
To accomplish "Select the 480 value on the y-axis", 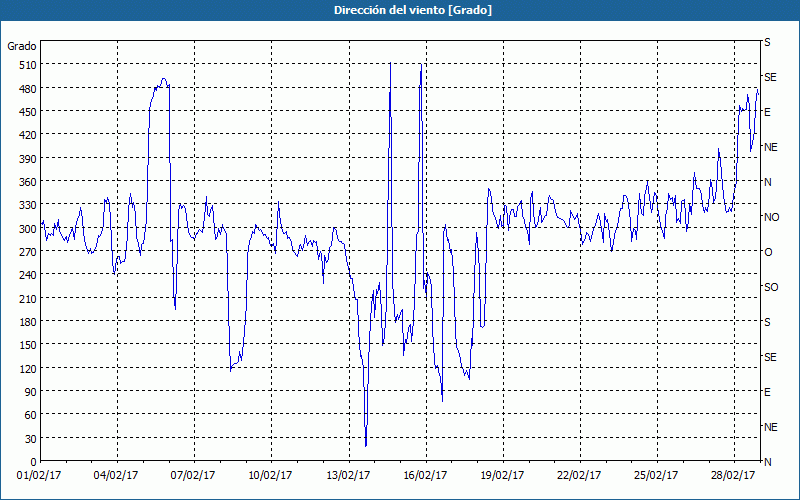I will click(27, 88).
